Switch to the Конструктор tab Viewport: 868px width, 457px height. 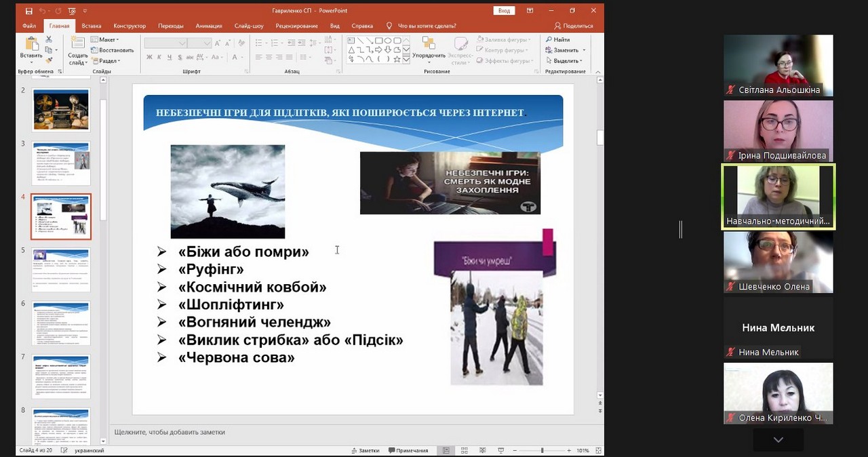(130, 26)
